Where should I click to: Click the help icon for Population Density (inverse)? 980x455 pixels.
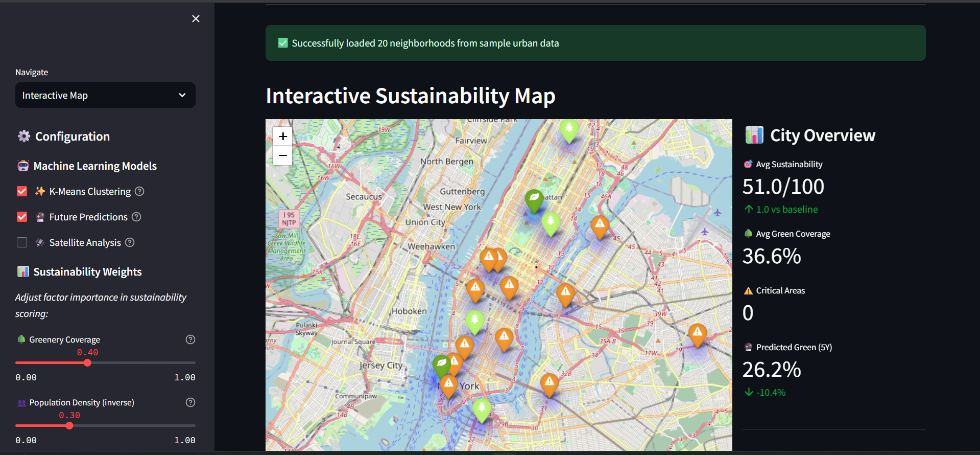click(190, 402)
